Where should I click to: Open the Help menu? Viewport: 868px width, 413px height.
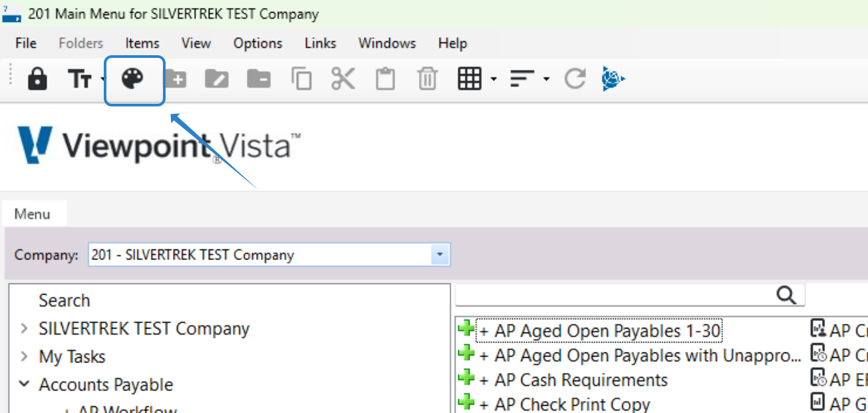pyautogui.click(x=453, y=43)
